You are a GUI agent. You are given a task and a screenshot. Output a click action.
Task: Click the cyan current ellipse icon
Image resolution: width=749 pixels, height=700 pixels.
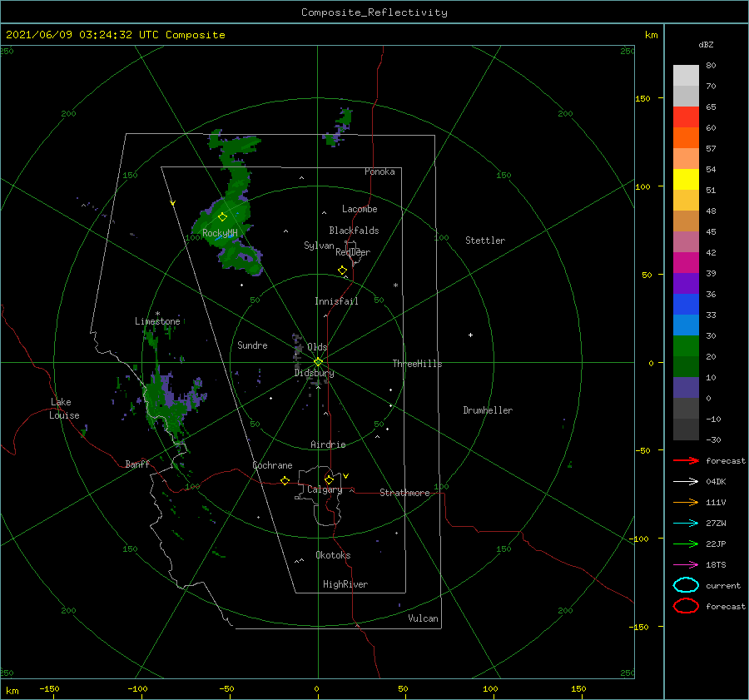point(686,585)
